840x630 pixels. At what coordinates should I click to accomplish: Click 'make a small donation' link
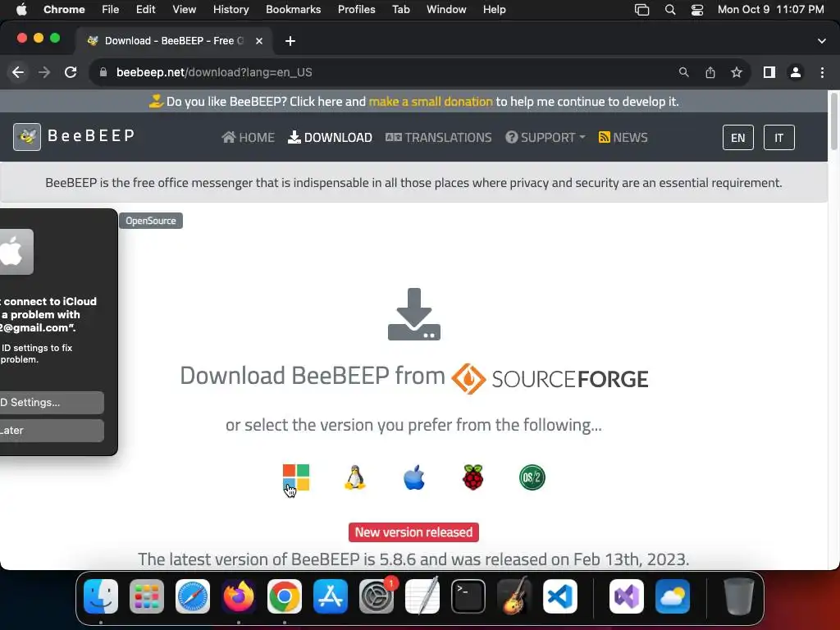[x=431, y=102]
